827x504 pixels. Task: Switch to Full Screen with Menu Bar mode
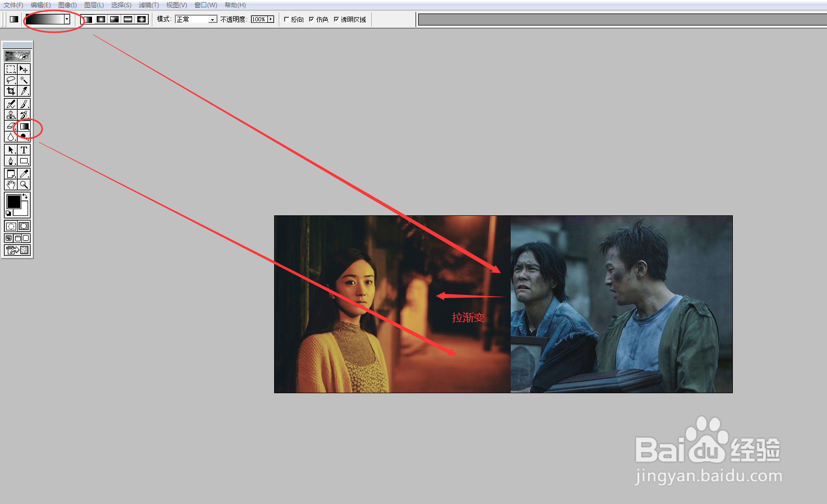[17, 238]
